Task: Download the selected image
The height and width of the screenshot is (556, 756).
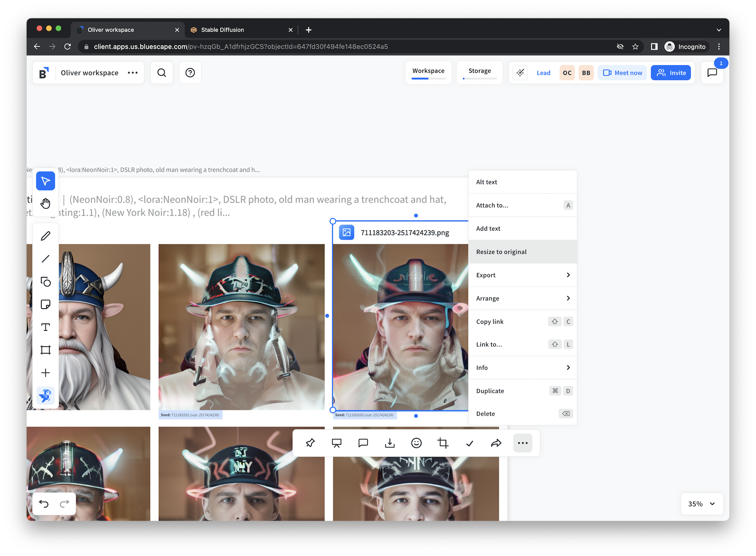Action: click(389, 443)
